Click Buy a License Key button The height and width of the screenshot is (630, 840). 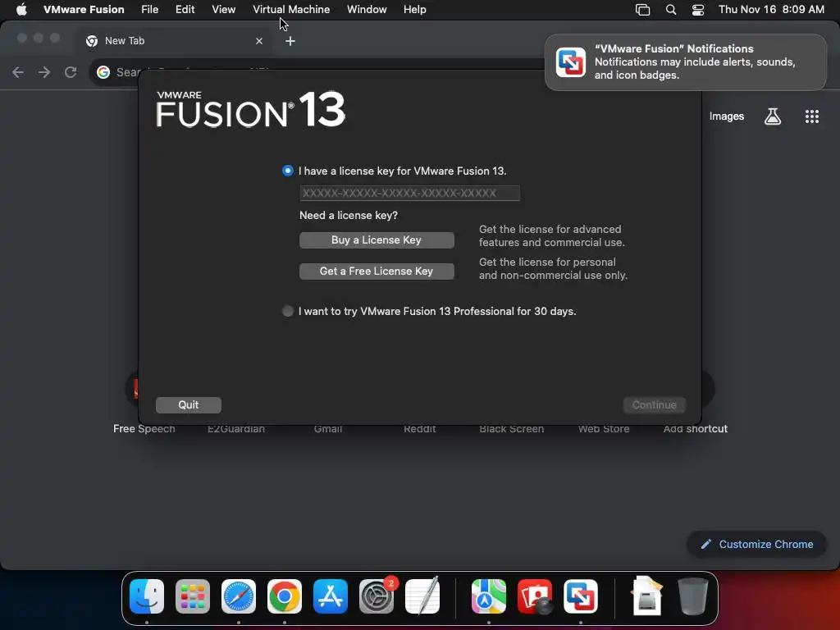(377, 240)
